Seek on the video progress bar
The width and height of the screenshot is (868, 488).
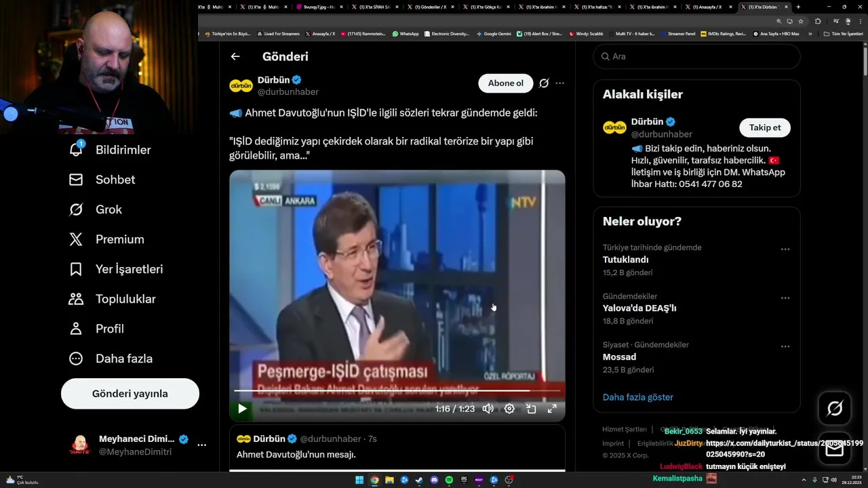[x=397, y=390]
